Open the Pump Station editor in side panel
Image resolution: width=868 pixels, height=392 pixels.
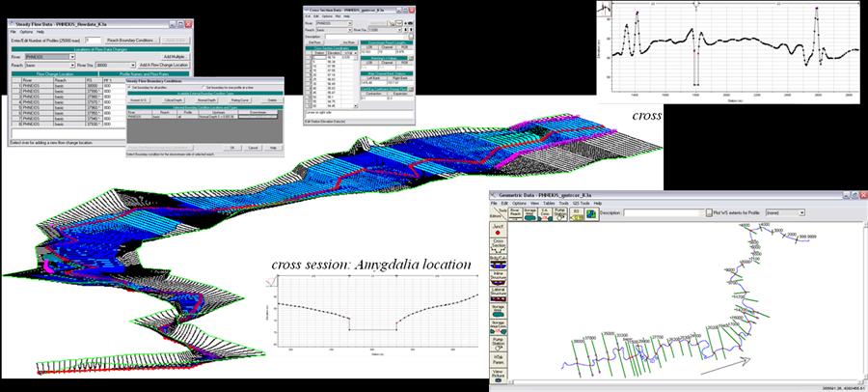pos(498,344)
